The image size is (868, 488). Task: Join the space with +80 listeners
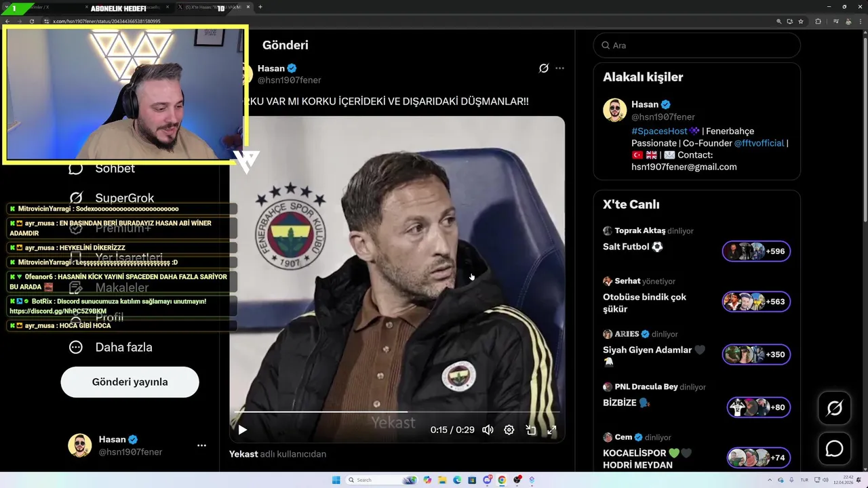point(758,407)
